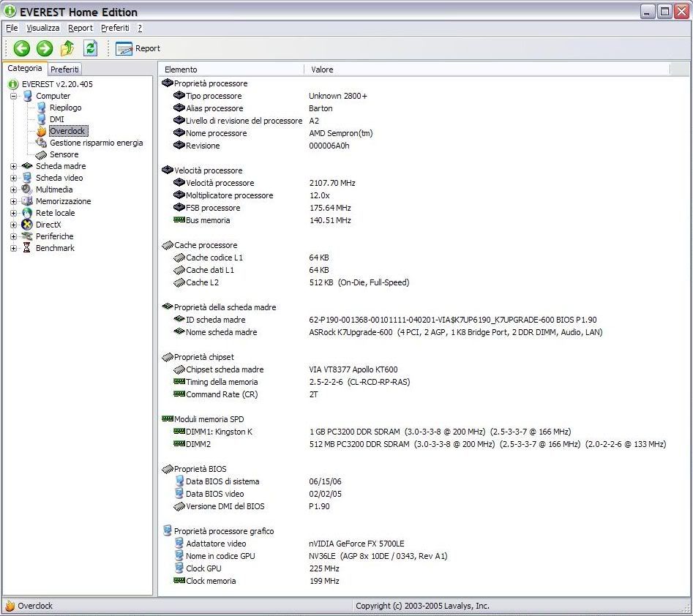Open the ? help menu
This screenshot has height=616, width=693.
[x=140, y=28]
